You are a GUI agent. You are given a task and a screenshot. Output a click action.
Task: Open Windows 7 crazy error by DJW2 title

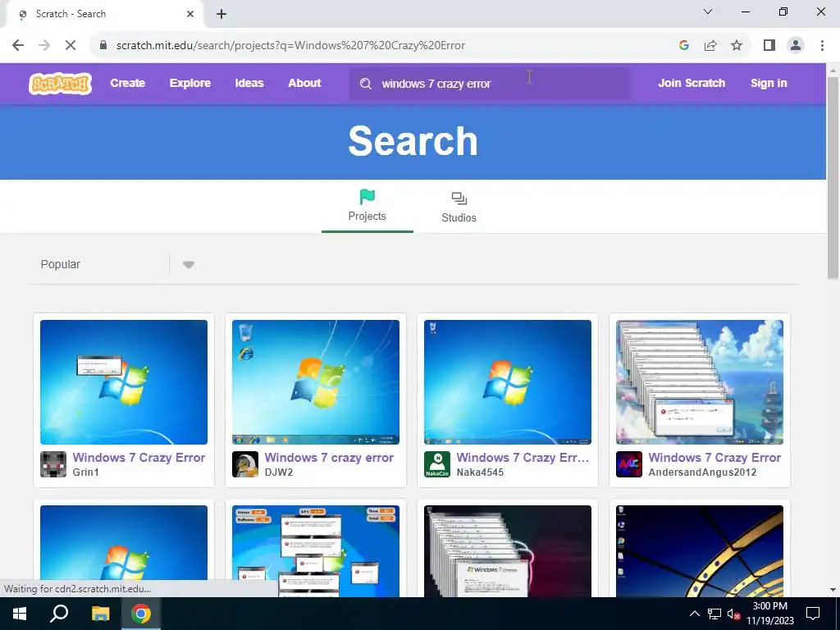pos(329,458)
